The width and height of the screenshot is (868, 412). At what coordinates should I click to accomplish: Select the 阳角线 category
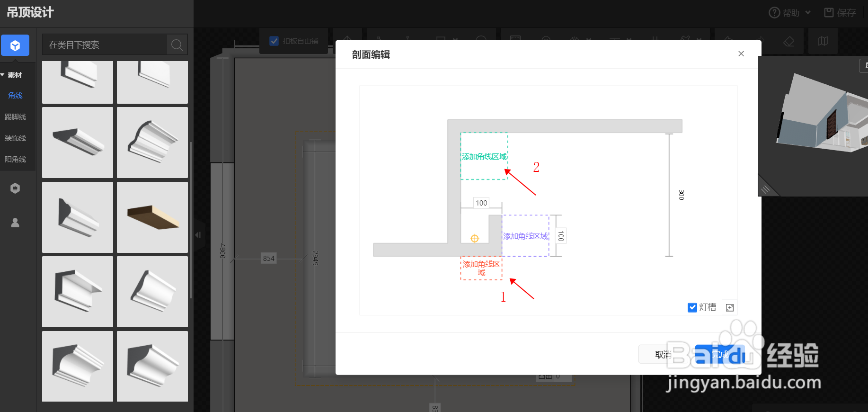[16, 160]
